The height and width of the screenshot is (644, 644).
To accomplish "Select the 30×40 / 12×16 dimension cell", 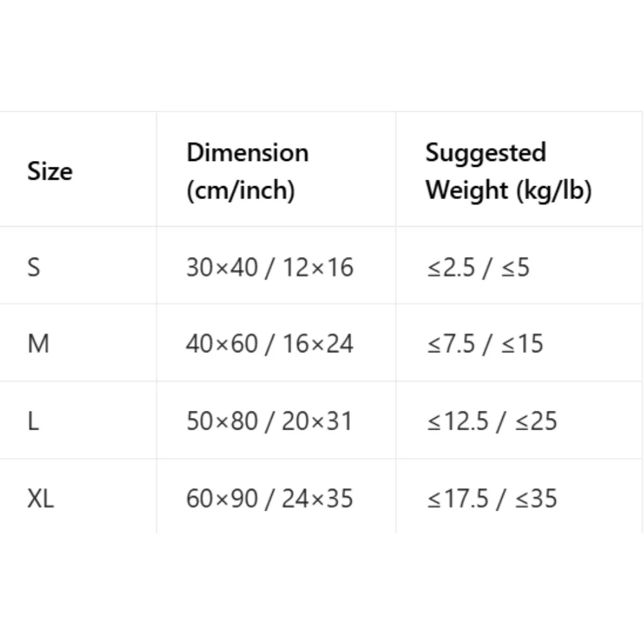I will (x=276, y=265).
